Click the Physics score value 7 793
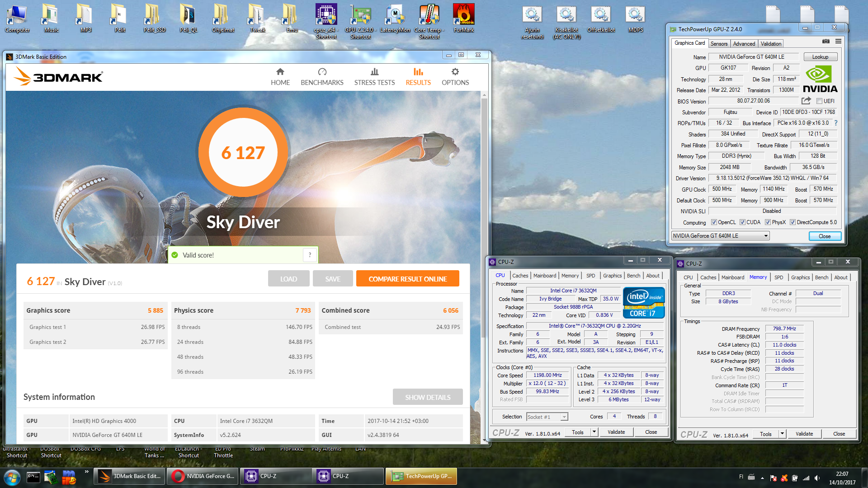The image size is (868, 488). 303,310
